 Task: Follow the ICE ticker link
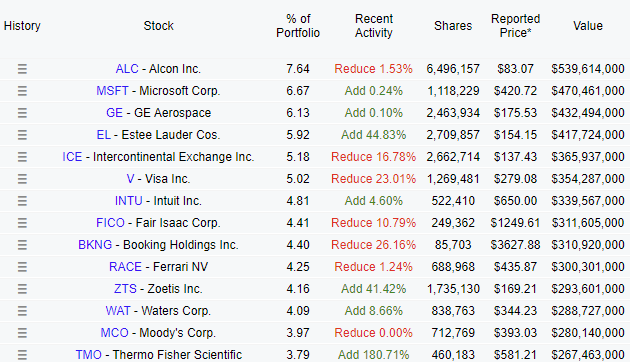click(x=72, y=157)
